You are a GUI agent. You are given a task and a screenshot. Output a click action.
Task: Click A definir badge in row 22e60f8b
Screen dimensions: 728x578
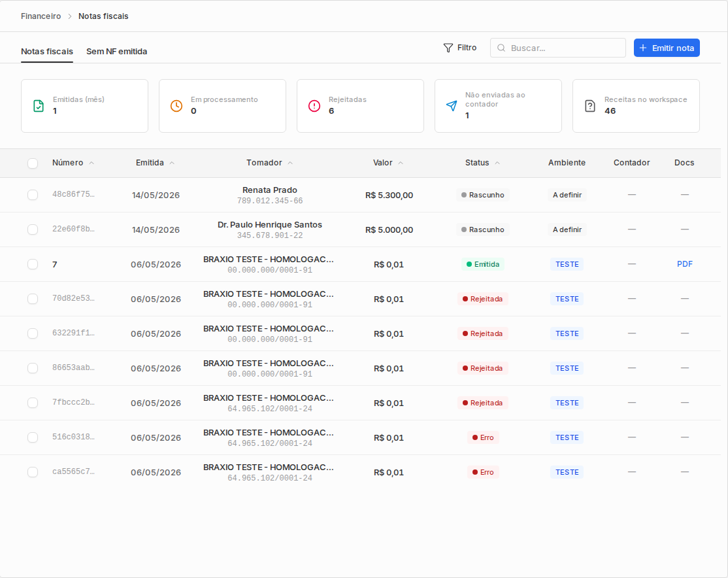[x=567, y=229]
